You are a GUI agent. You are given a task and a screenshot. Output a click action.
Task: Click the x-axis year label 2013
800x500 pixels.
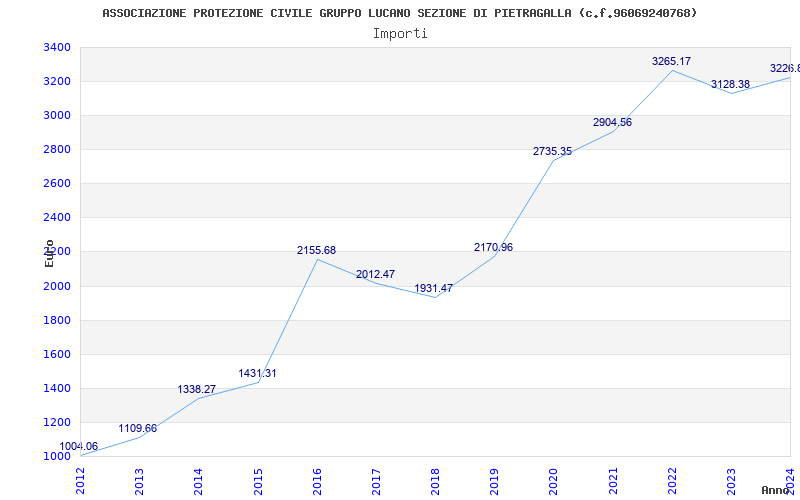(139, 482)
